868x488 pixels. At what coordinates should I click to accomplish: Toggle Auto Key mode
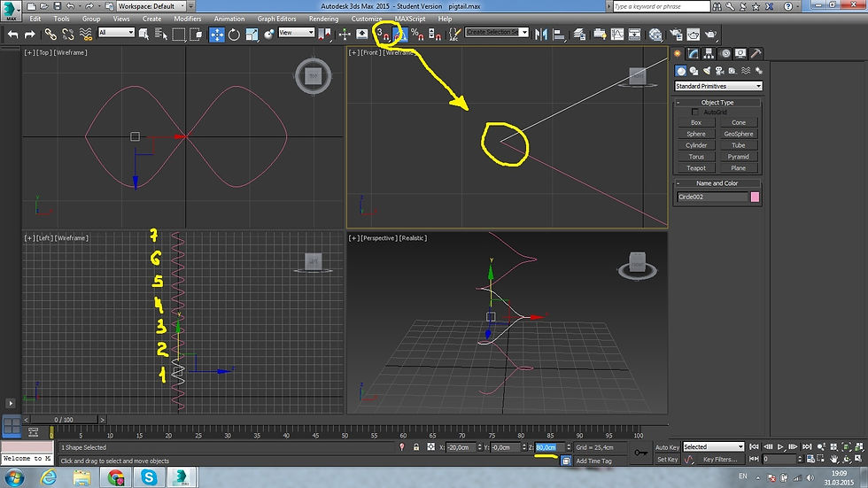pyautogui.click(x=666, y=447)
